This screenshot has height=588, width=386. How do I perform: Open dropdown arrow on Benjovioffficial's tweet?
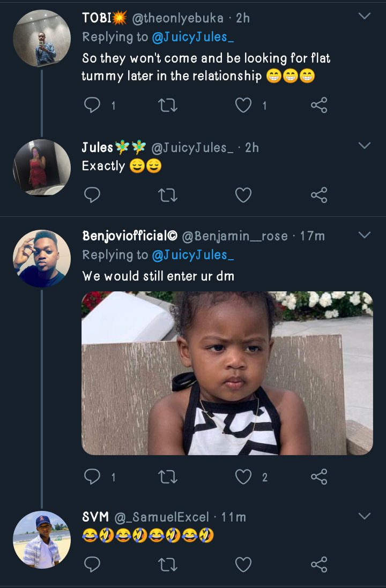coord(365,235)
